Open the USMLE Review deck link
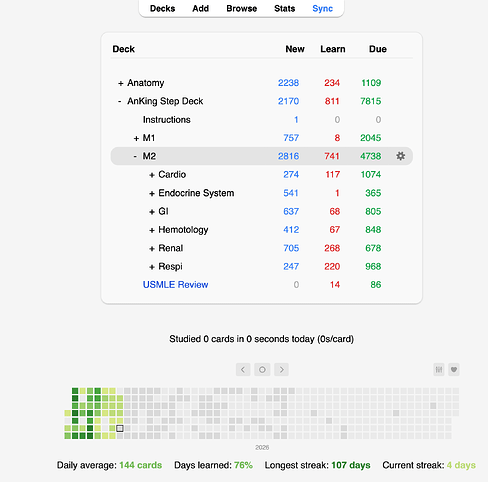 [175, 284]
